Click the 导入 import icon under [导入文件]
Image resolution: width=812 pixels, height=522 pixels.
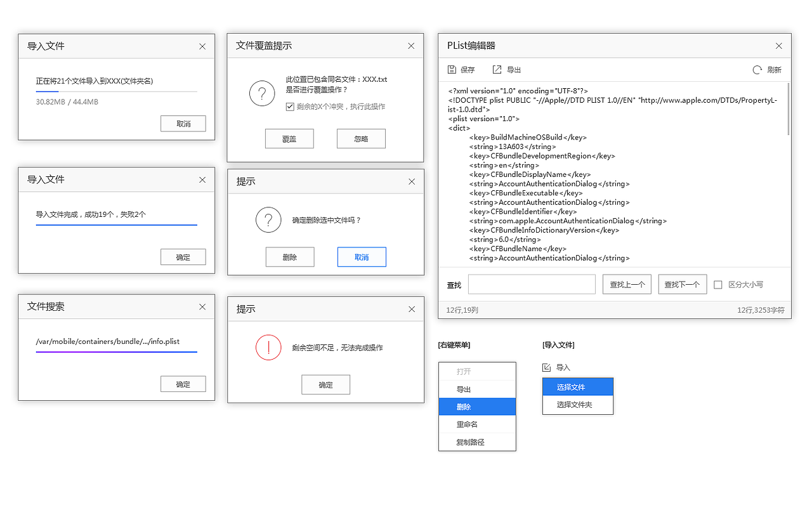click(x=547, y=367)
